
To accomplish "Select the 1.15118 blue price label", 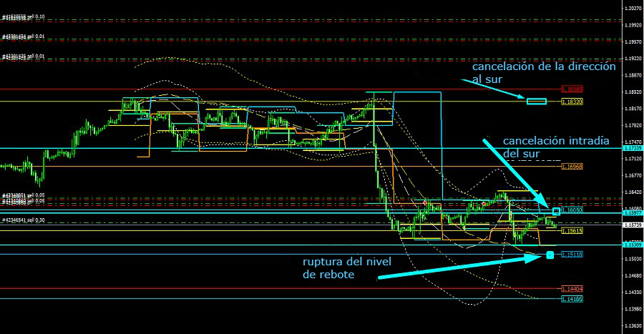I will pyautogui.click(x=572, y=255).
